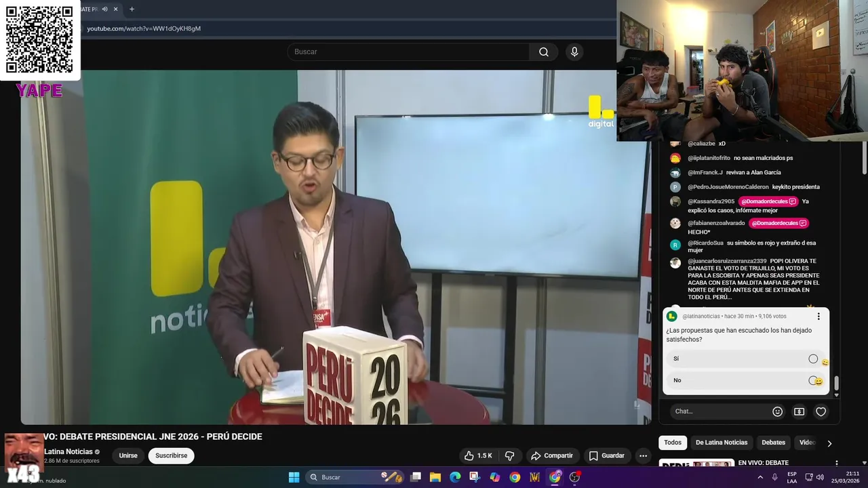Open poll options three-dot menu

pos(818,317)
